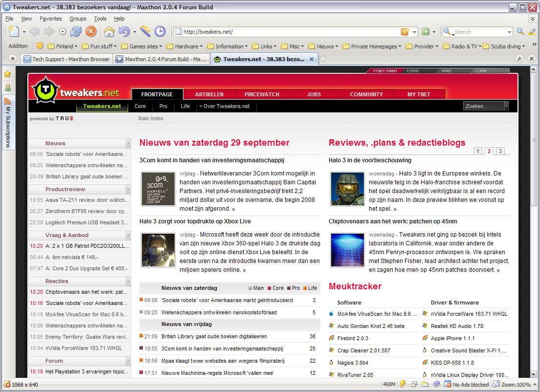Click the Zoeken site search field
The width and height of the screenshot is (540, 392).
click(484, 106)
